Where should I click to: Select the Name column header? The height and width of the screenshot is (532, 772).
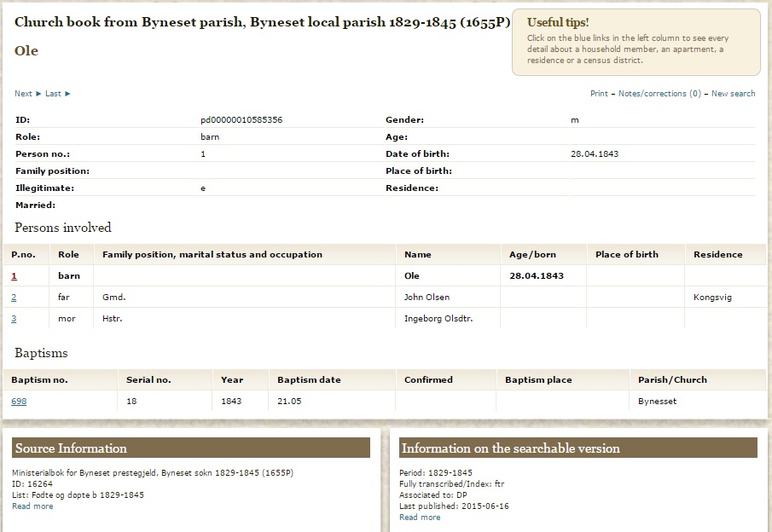418,255
